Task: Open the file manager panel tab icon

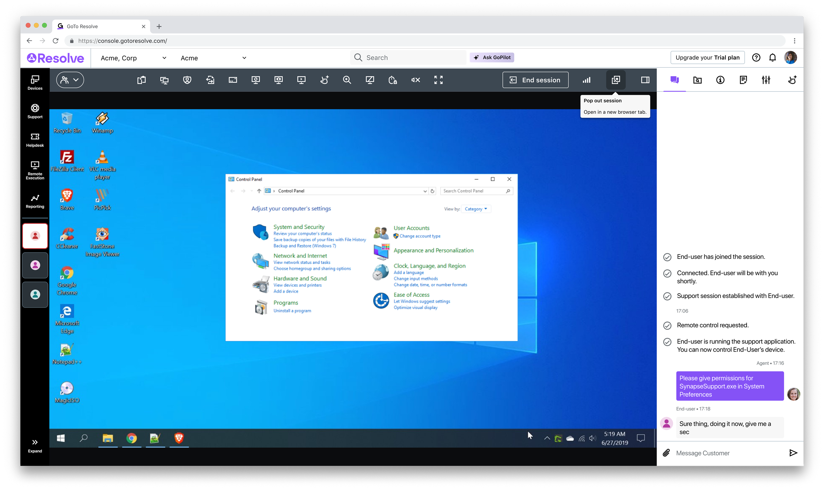Action: coord(697,80)
